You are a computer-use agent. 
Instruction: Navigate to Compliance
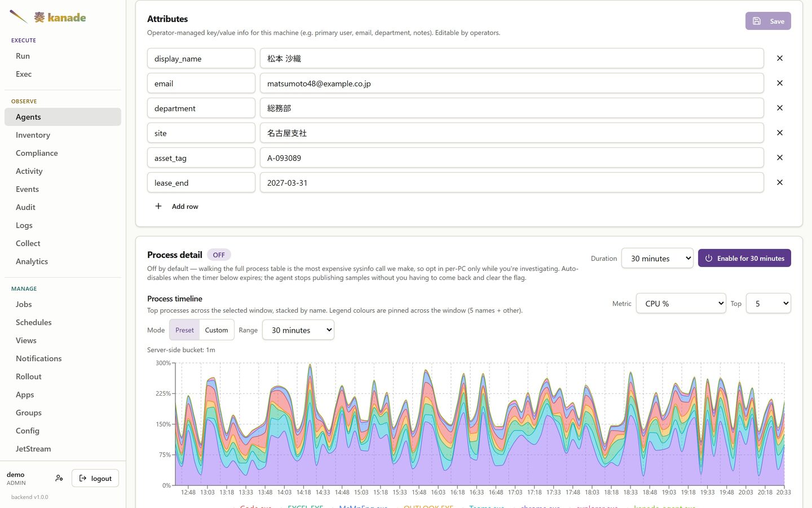63,153
